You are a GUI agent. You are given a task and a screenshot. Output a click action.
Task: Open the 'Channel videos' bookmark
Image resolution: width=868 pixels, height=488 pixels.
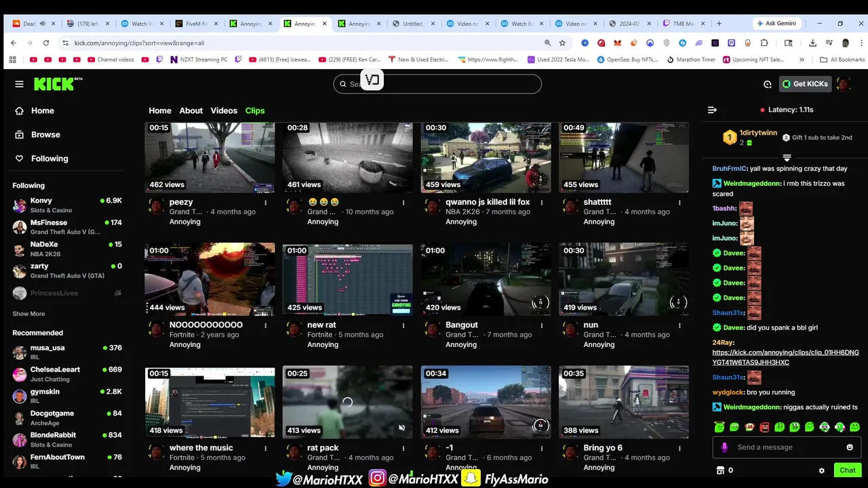110,60
